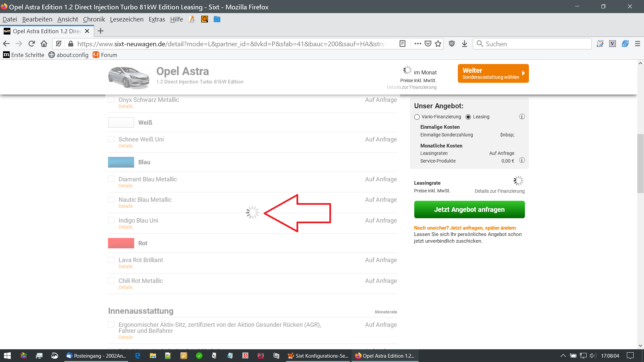Save page to Pocket icon
The image size is (644, 362).
click(x=428, y=44)
